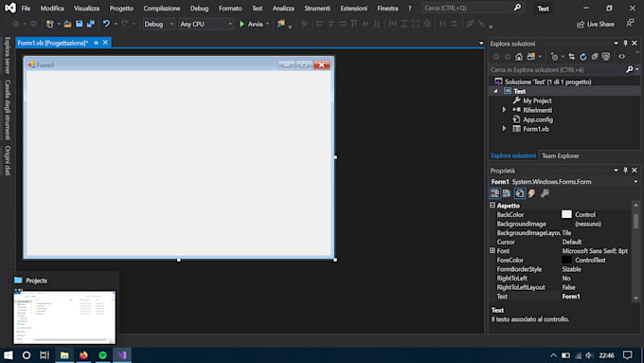This screenshot has width=644, height=363.
Task: Click the Switch Views icon in Esplora soluzioni
Action: click(x=531, y=57)
